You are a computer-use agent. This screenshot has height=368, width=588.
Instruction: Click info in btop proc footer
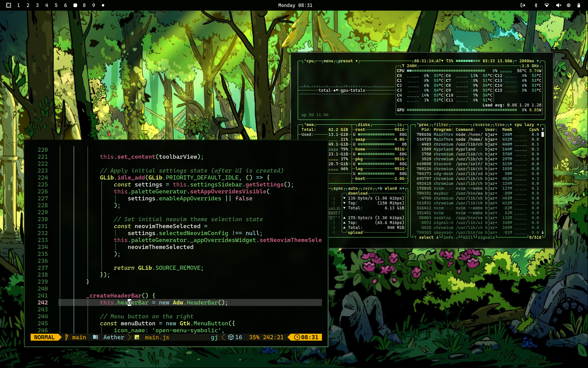coord(448,237)
